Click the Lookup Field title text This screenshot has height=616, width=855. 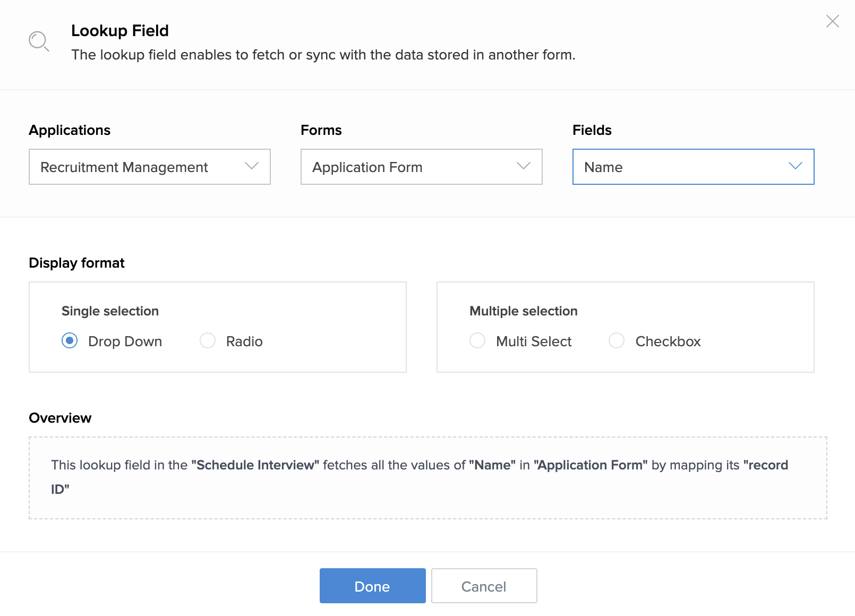pos(120,31)
